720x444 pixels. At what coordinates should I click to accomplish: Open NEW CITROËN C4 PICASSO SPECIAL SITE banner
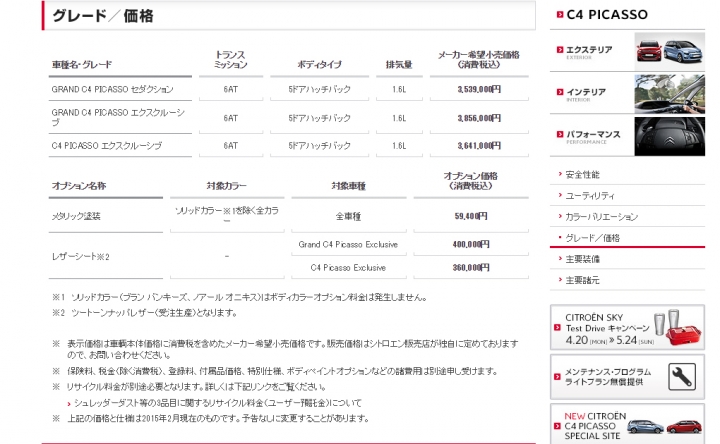pos(627,424)
